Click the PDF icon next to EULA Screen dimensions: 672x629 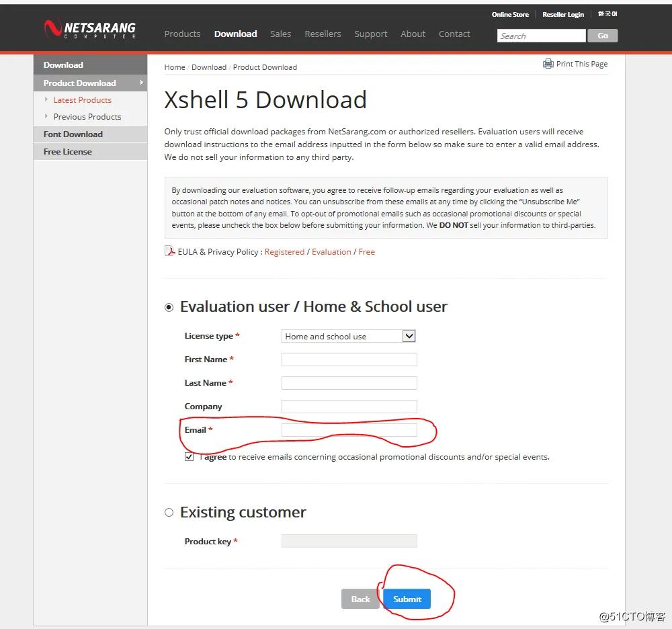tap(170, 251)
